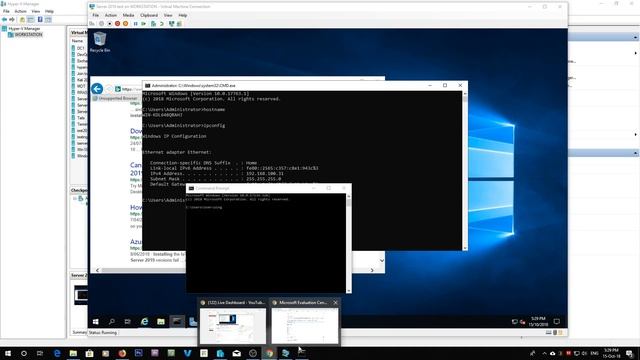Click the guest browser scroll-right arrow
Image resolution: width=640 pixels, height=360 pixels.
click(x=372, y=270)
